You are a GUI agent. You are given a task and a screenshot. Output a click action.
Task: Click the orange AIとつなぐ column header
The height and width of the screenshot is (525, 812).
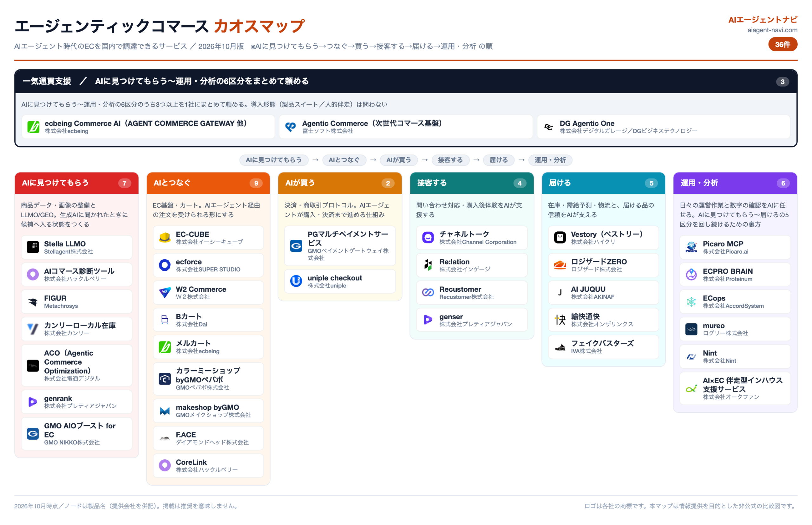(208, 183)
